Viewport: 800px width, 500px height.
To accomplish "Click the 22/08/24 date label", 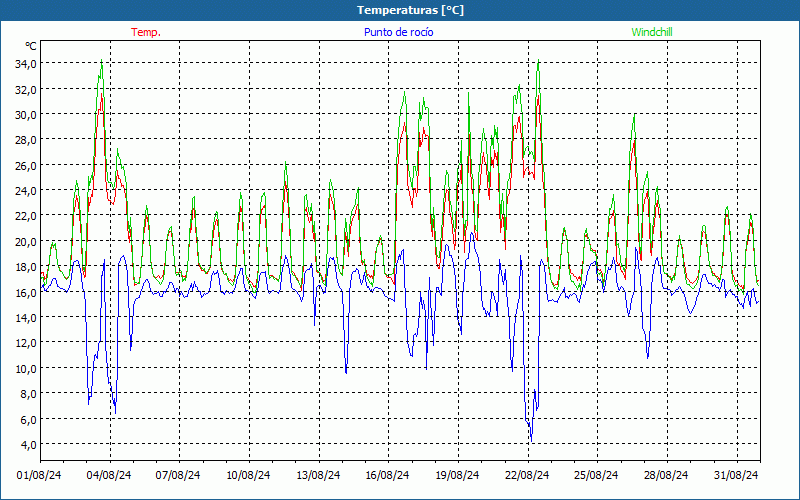I will coord(527,475).
